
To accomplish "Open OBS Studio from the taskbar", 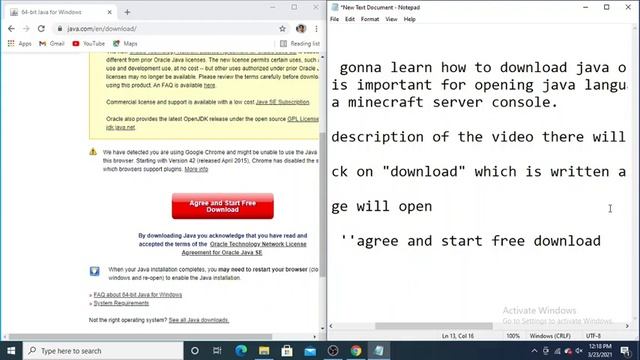I will [x=333, y=351].
